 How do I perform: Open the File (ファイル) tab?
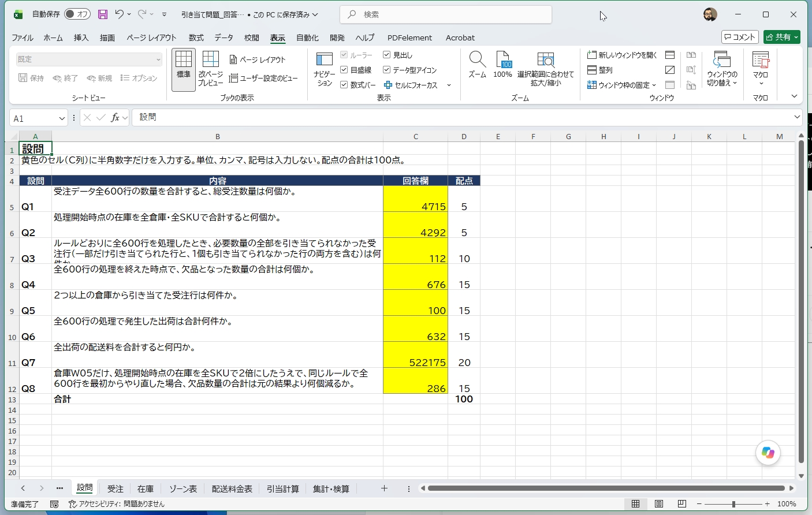click(23, 38)
